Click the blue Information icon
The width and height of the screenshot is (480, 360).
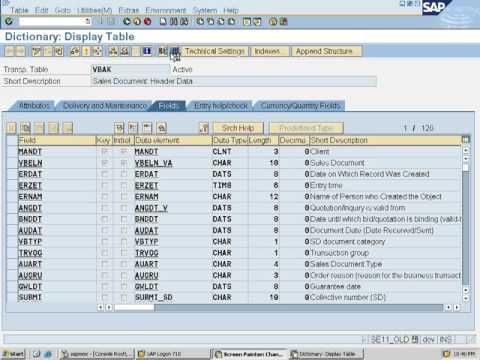click(147, 51)
